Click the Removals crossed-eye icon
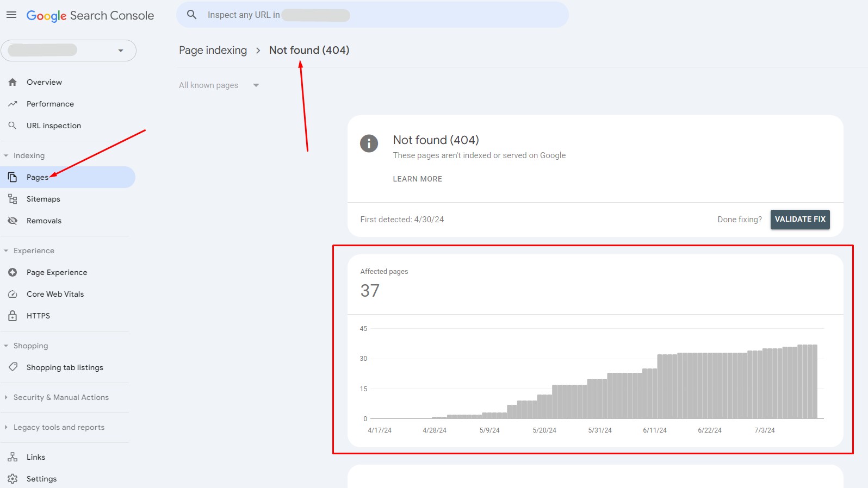 (13, 221)
